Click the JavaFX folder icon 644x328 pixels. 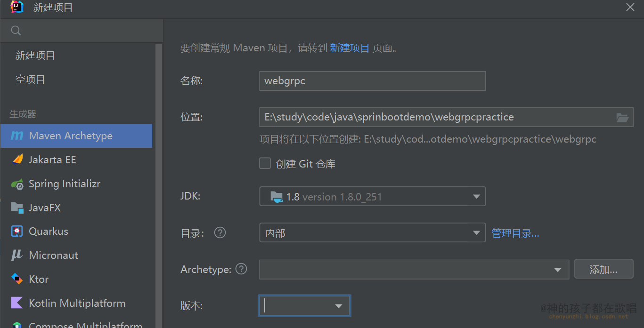[17, 208]
